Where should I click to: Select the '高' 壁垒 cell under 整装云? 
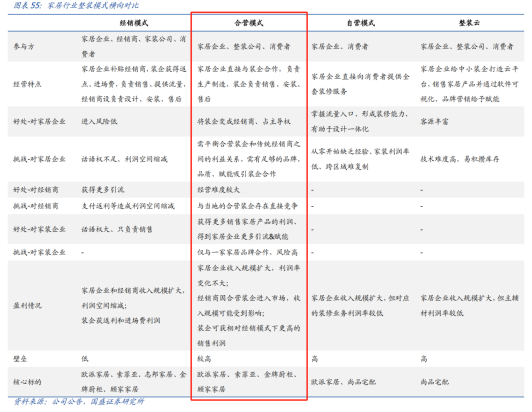[424, 359]
